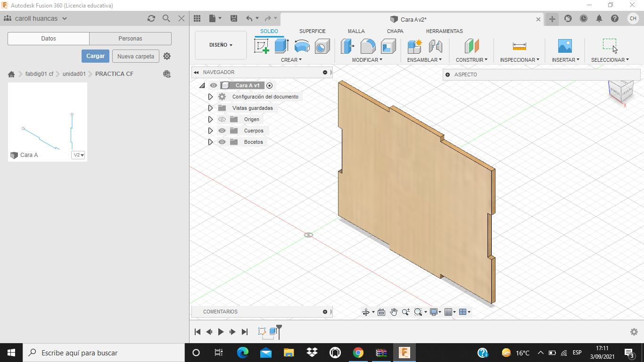The width and height of the screenshot is (644, 362).
Task: Click the Cargar button
Action: [x=95, y=56]
